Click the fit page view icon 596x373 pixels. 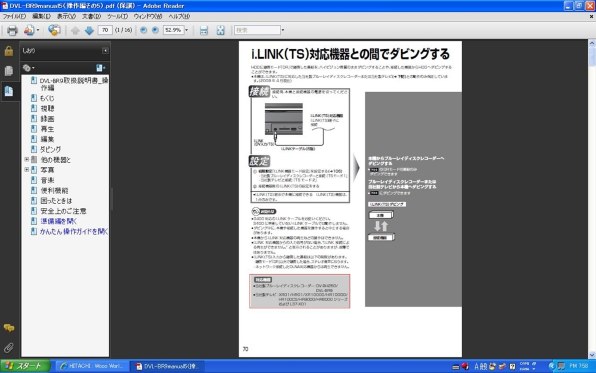click(x=220, y=30)
